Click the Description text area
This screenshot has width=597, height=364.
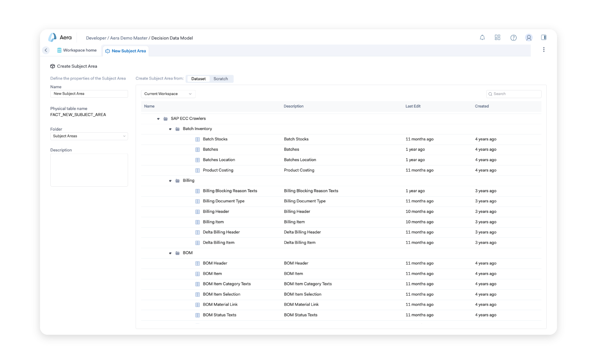(x=89, y=170)
